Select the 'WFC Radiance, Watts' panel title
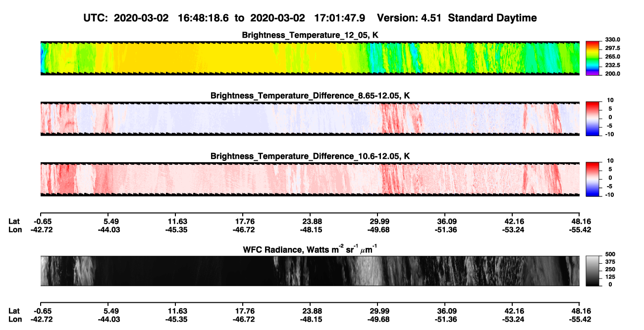Image resolution: width=644 pixels, height=330 pixels. pos(310,249)
